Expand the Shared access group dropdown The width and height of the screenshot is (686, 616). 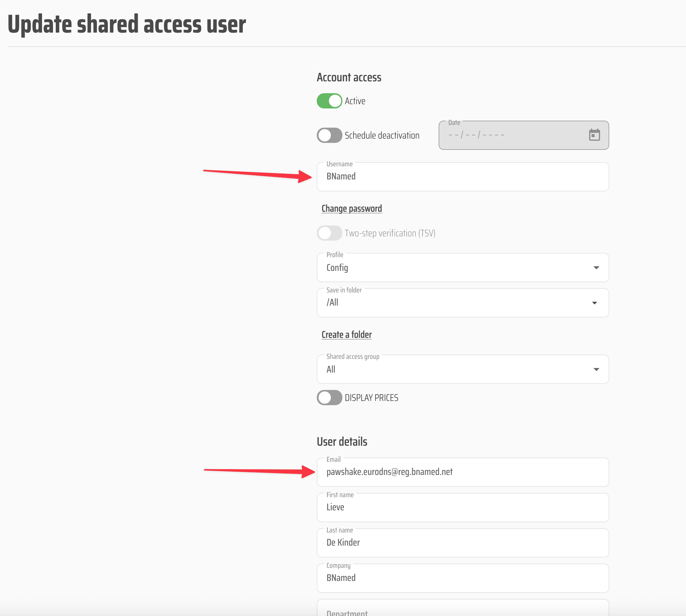596,369
